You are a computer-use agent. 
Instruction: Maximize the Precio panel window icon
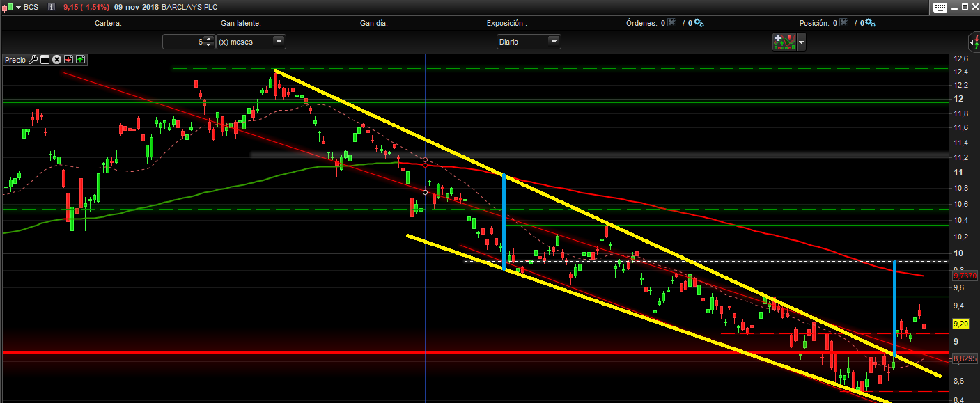pos(45,60)
